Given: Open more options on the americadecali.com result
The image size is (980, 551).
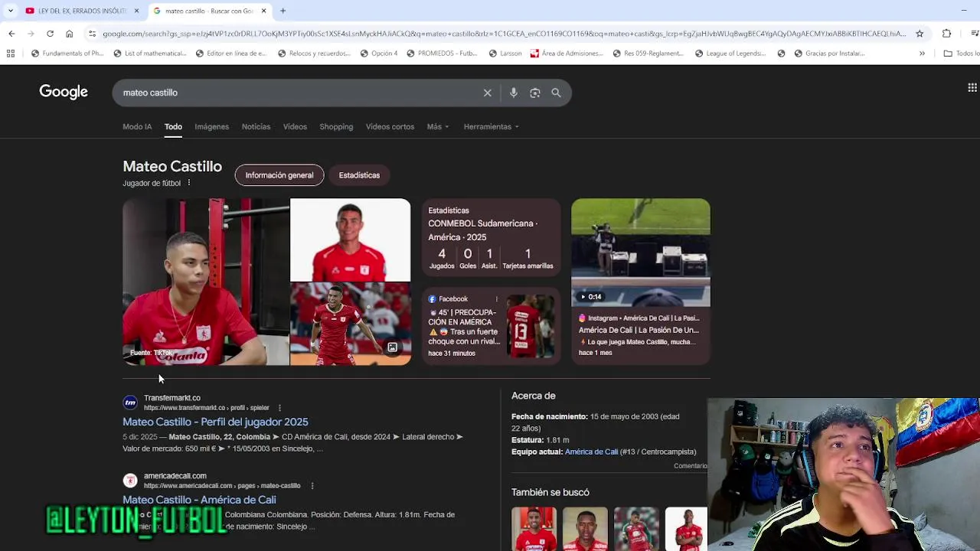Looking at the screenshot, I should click(x=312, y=486).
